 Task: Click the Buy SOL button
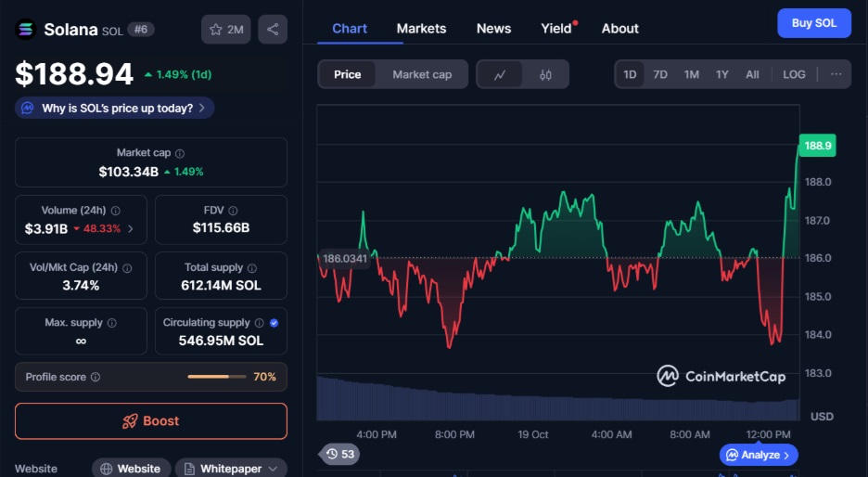tap(814, 23)
